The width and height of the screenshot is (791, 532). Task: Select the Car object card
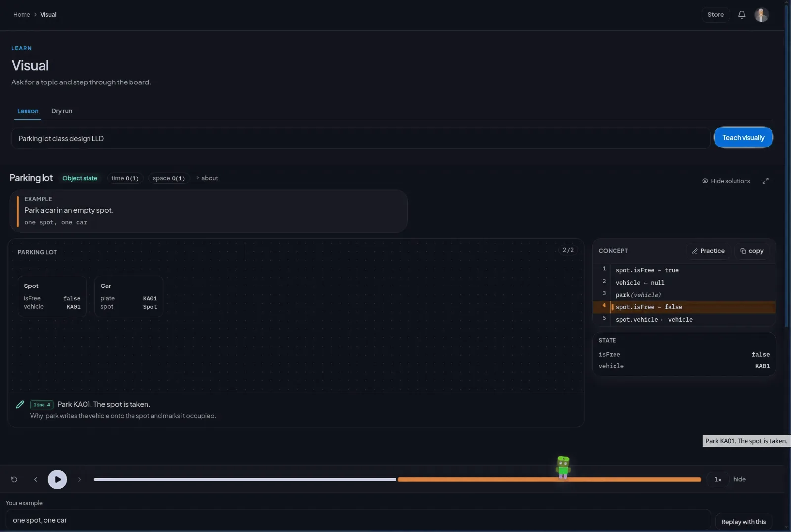[129, 296]
